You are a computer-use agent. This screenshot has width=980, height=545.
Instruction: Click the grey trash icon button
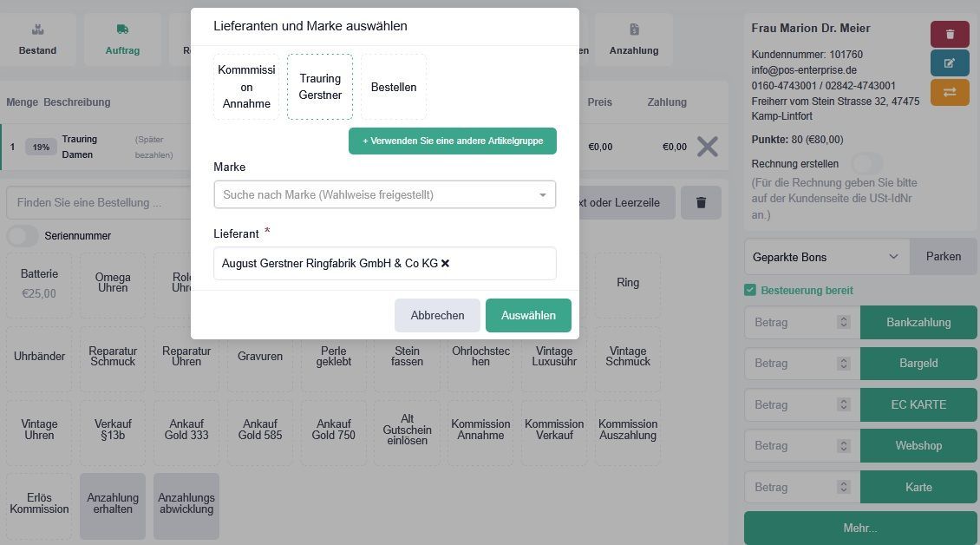tap(701, 203)
